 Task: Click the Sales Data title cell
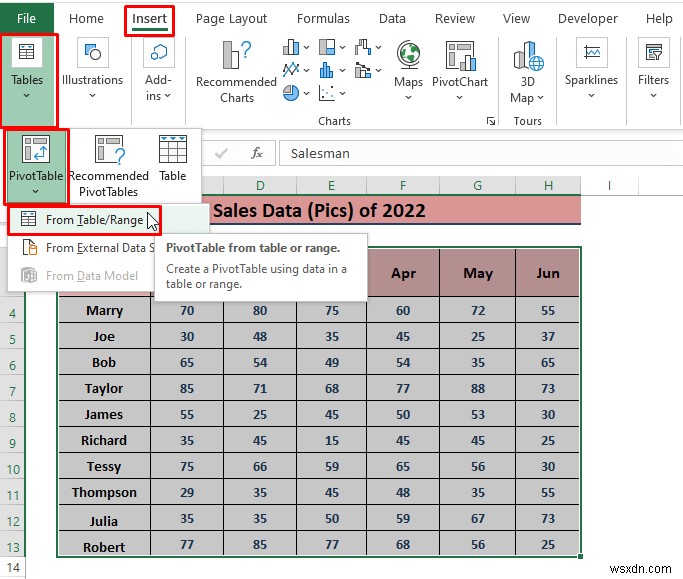[319, 211]
